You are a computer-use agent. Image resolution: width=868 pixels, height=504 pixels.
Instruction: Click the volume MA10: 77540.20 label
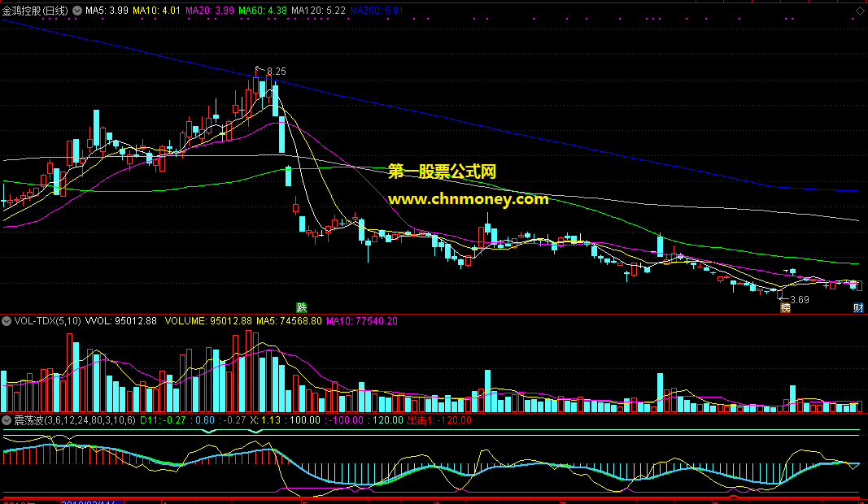click(x=361, y=321)
